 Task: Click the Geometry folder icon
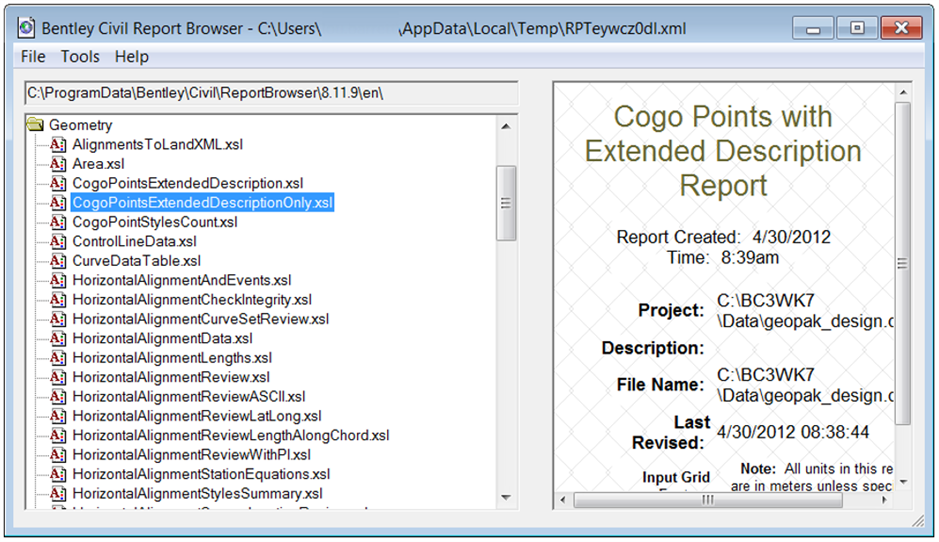tap(35, 125)
